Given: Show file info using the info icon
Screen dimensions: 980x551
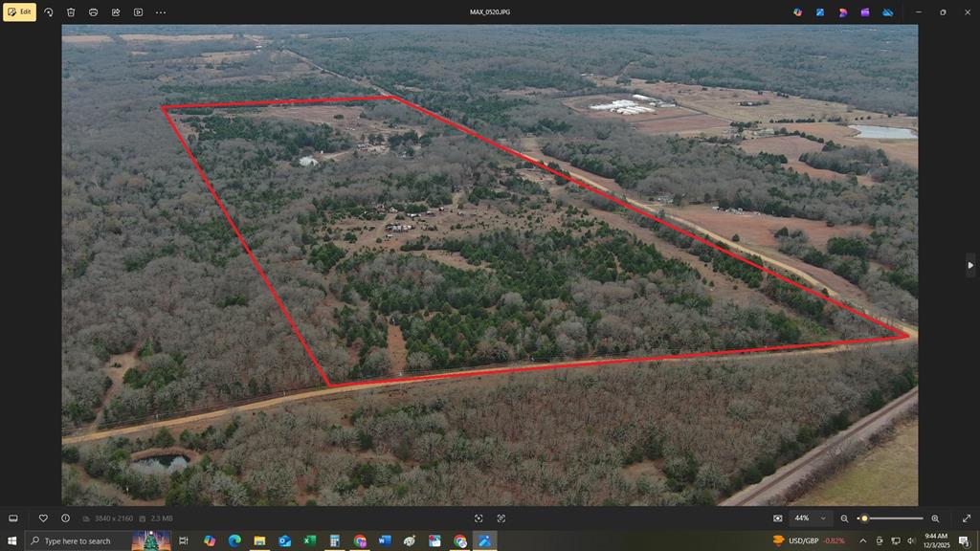Looking at the screenshot, I should 66,518.
